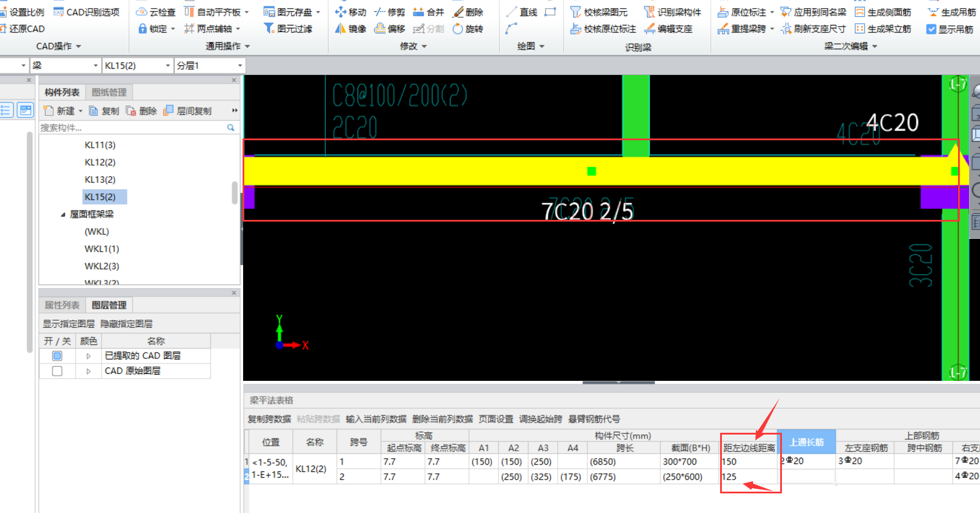Click 生成侧面筋 tool
980x513 pixels.
[883, 12]
